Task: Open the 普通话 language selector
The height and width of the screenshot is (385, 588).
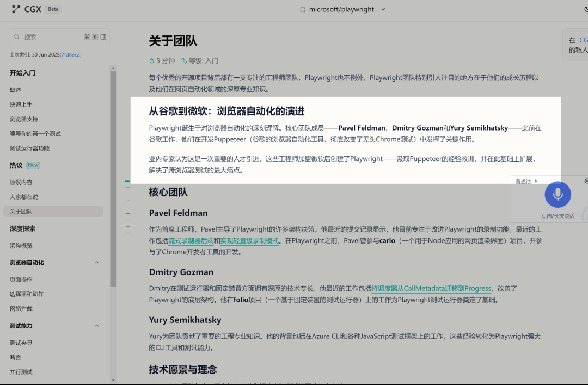Action: click(x=526, y=181)
